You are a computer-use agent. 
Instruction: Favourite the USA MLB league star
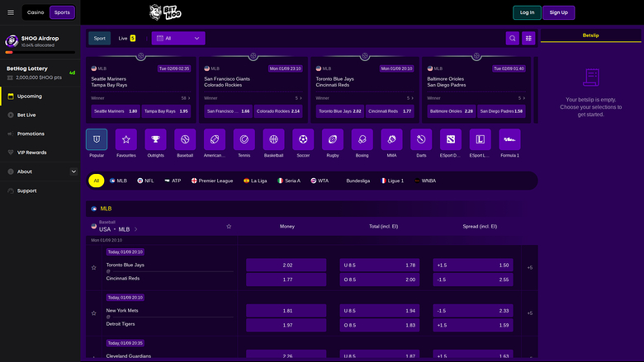point(229,226)
